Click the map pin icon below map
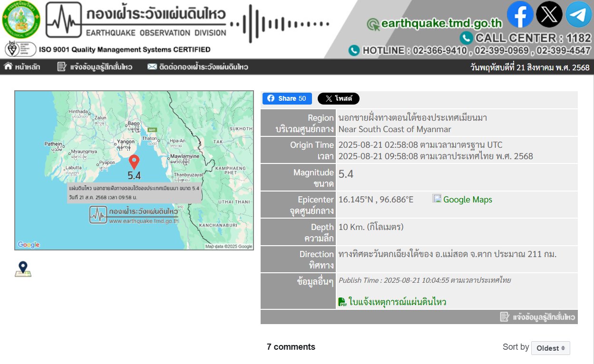 point(23,269)
